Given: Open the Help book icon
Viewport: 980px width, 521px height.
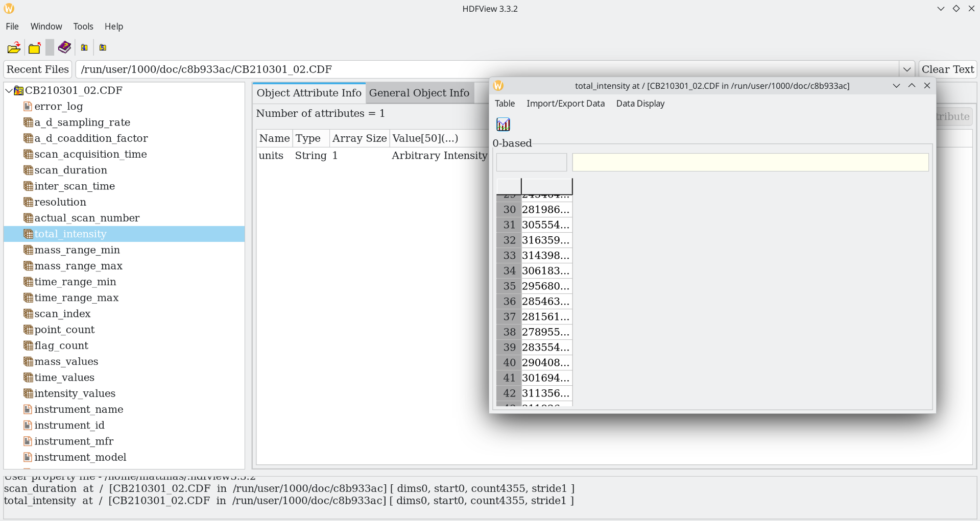Looking at the screenshot, I should click(64, 47).
